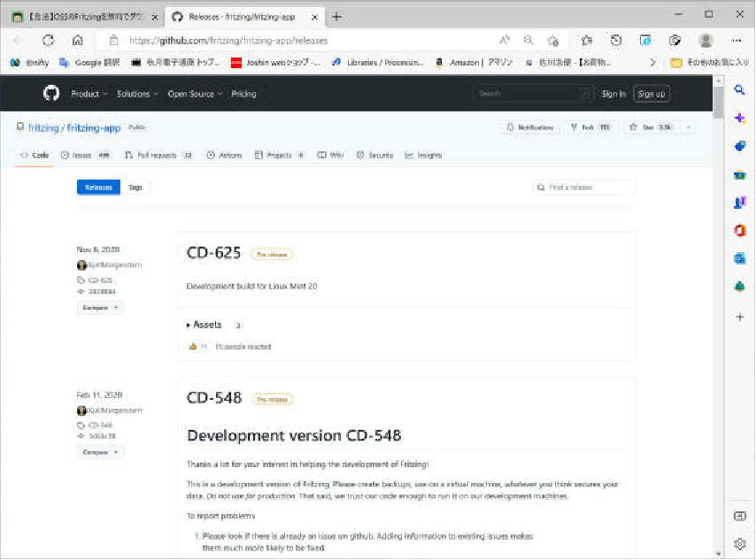Refresh the page with the reload icon

tap(48, 41)
